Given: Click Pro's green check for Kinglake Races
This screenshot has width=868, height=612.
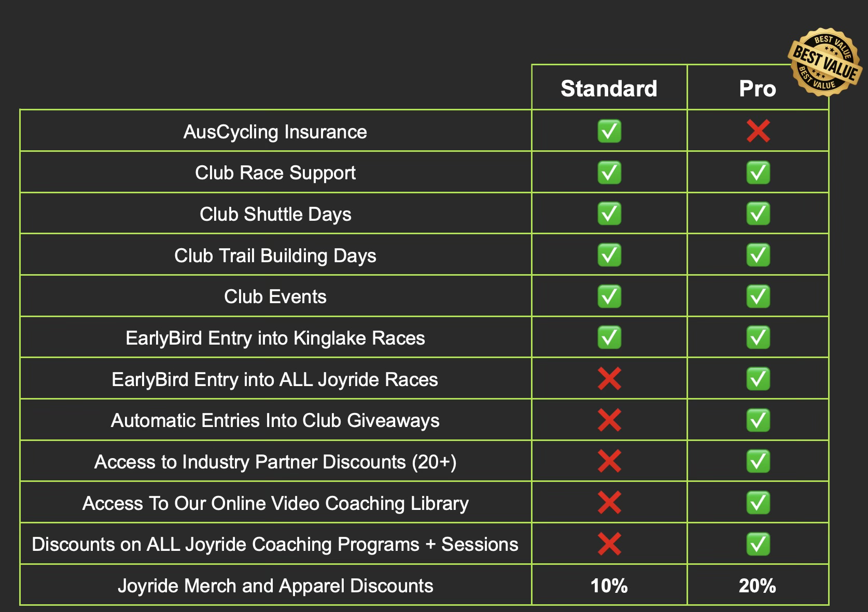Looking at the screenshot, I should tap(758, 338).
